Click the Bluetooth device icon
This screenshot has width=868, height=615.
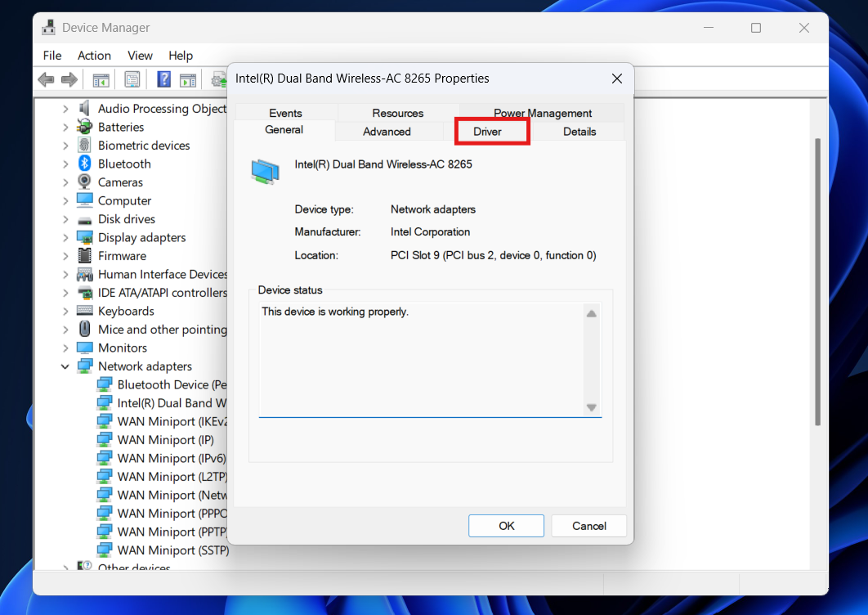tap(84, 163)
